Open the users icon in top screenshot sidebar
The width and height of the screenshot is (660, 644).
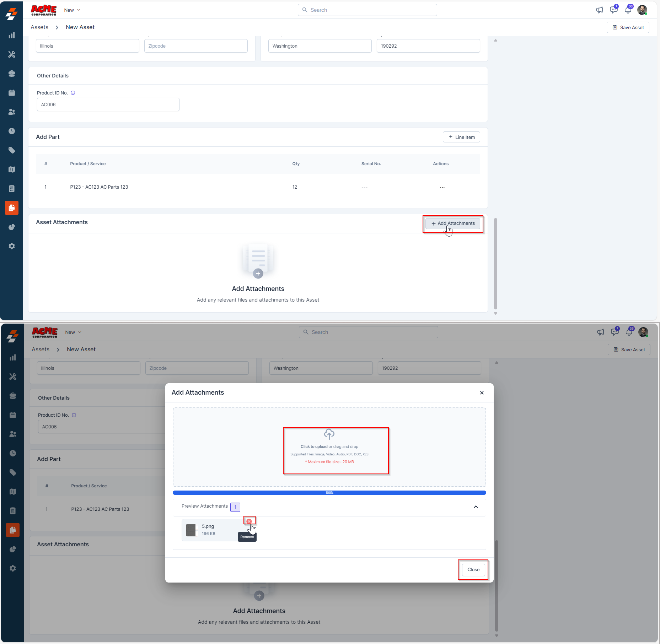pos(12,112)
